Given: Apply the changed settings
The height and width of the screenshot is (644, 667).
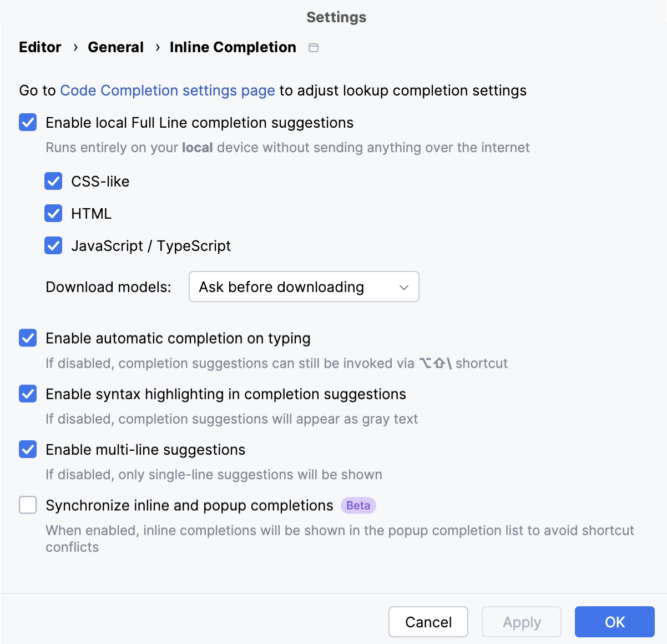Looking at the screenshot, I should pos(521,622).
